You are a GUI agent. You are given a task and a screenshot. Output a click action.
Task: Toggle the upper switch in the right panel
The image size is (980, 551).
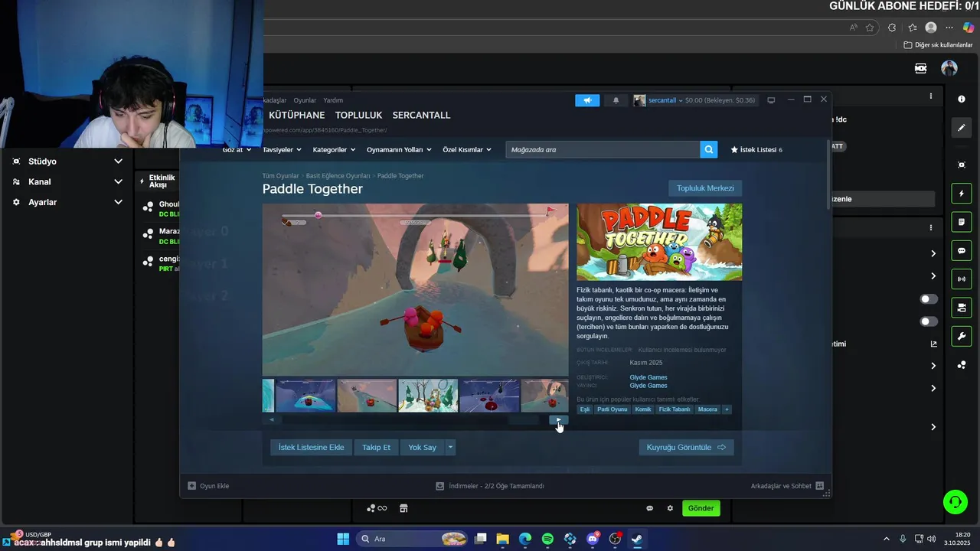tap(928, 299)
